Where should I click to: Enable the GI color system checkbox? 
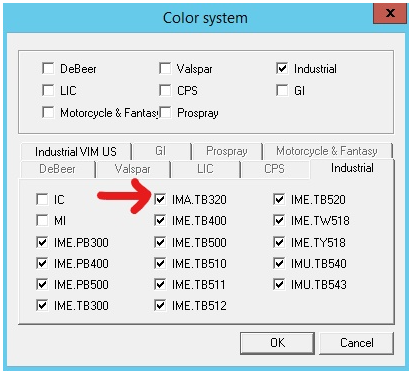tap(282, 90)
